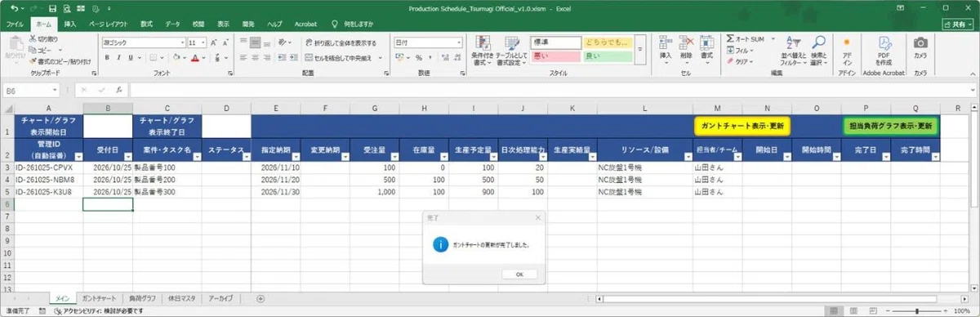This screenshot has width=980, height=317.
Task: Switch to the insert (挿入) ribbon tab
Action: [x=70, y=25]
